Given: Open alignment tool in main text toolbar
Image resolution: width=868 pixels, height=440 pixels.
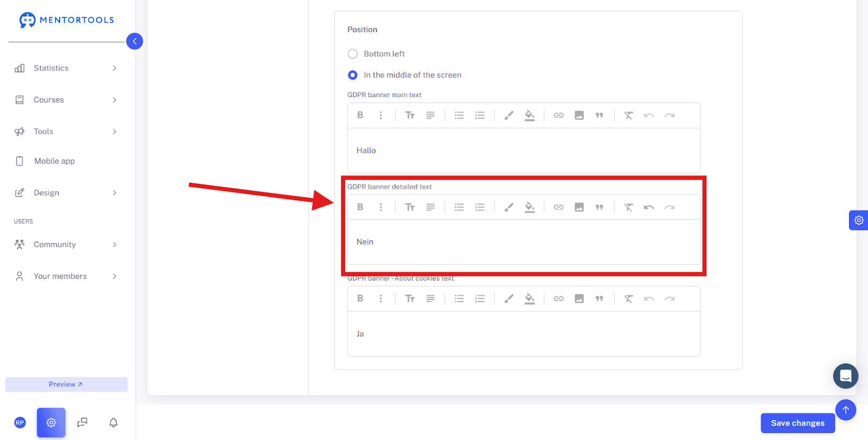Looking at the screenshot, I should (430, 115).
